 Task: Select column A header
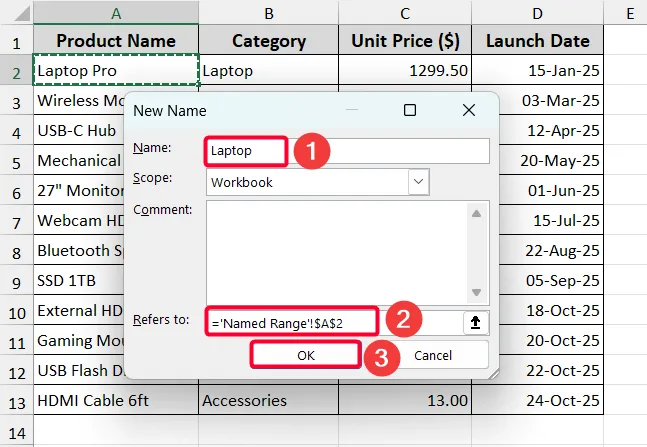[116, 13]
